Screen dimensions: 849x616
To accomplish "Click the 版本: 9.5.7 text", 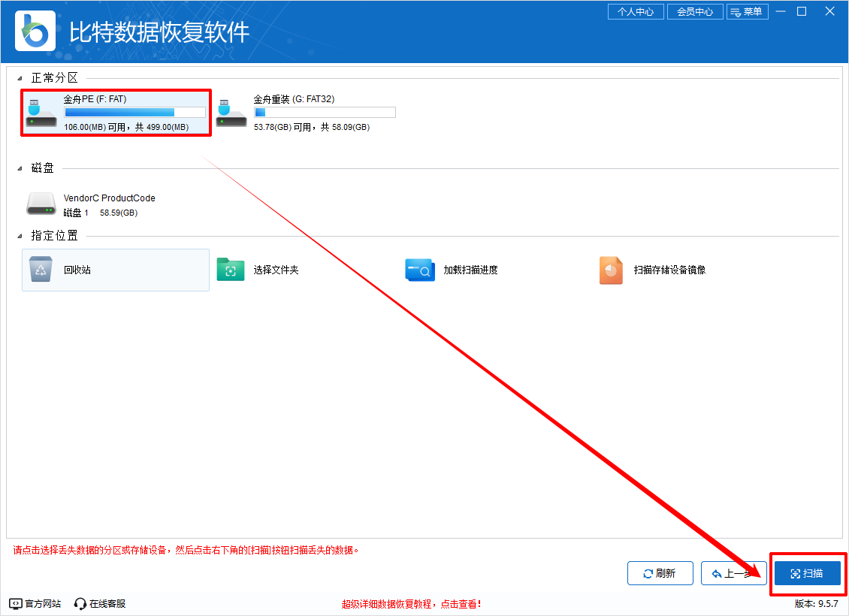I will [x=817, y=603].
